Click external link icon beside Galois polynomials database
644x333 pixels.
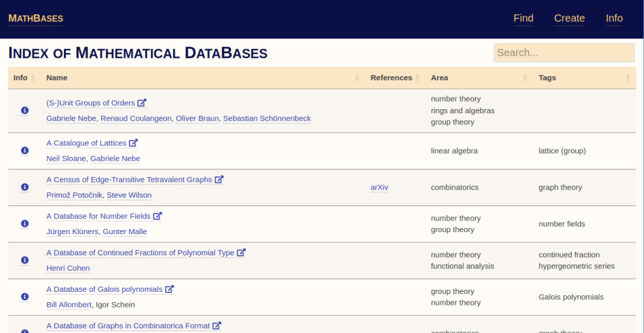(x=170, y=289)
